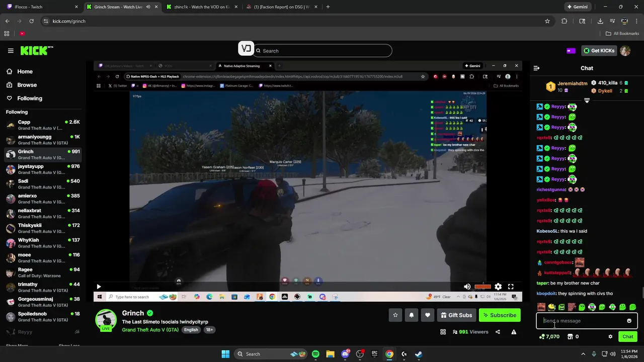644x362 pixels.
Task: Open Grand Theft Auto V category link
Action: [x=150, y=330]
